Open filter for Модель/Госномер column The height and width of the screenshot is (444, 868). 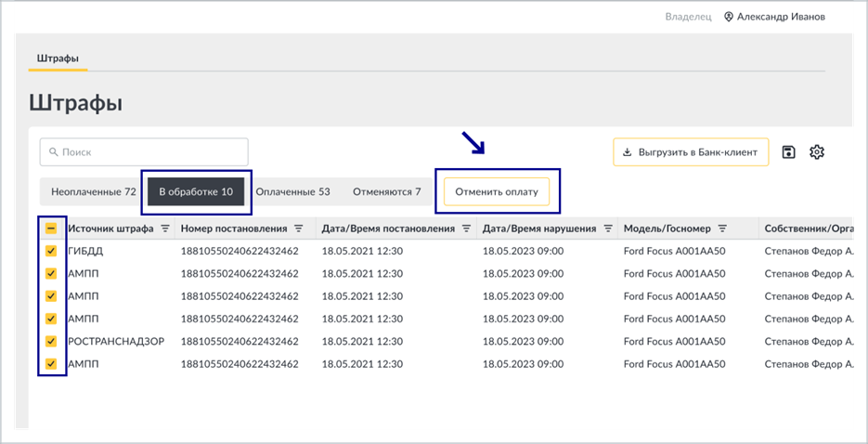[x=722, y=229]
